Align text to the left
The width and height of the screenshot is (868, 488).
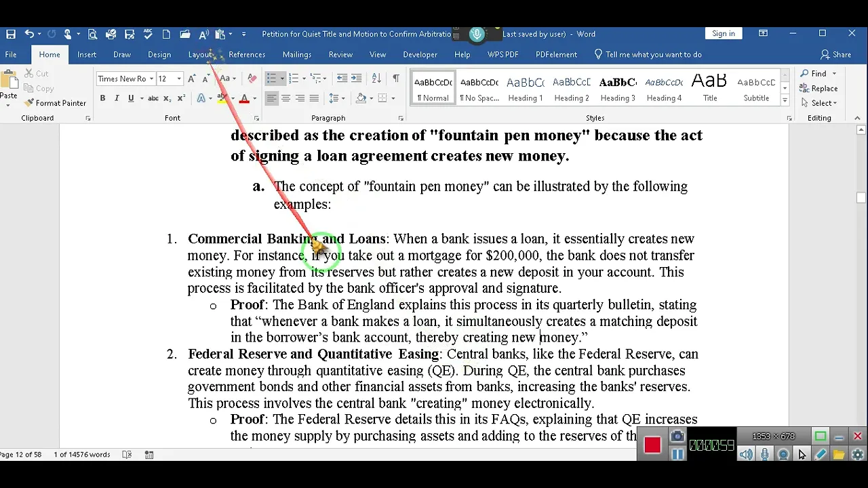(271, 98)
